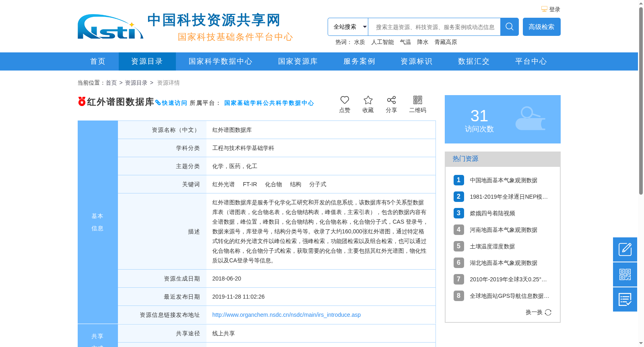Click the refresh icon beside 换一换
This screenshot has height=347, width=644.
(x=548, y=312)
